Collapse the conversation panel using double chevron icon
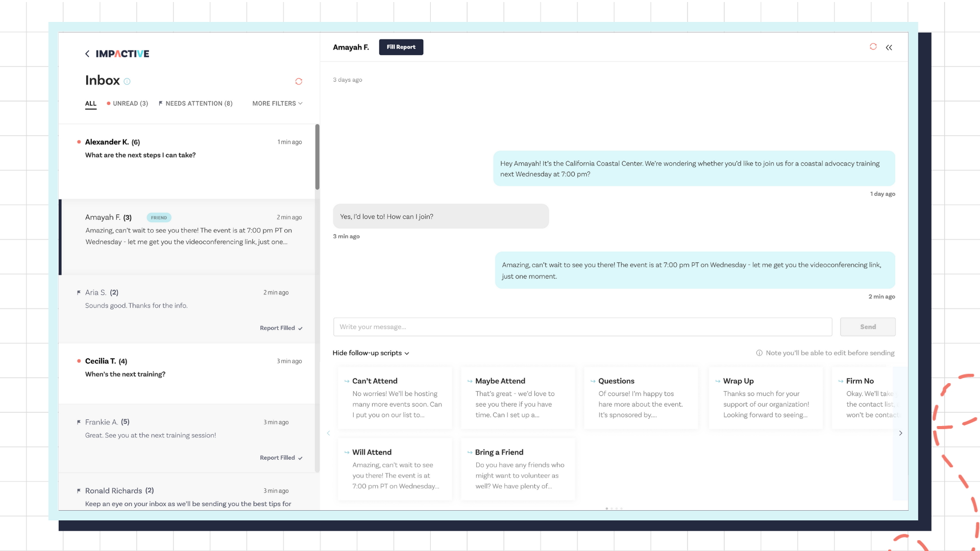Image resolution: width=980 pixels, height=551 pixels. 889,47
